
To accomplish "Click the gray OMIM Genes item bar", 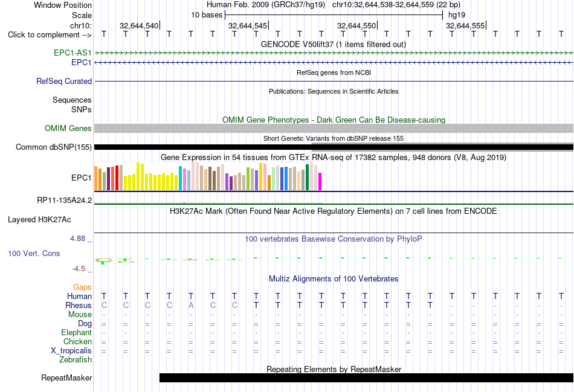I will click(334, 128).
